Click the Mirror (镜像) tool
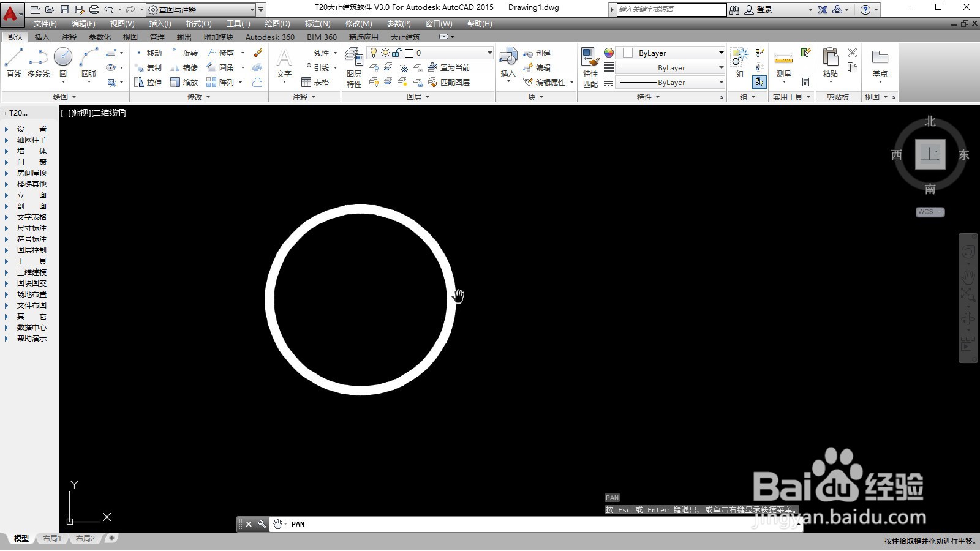Viewport: 980px width, 551px height. [184, 68]
